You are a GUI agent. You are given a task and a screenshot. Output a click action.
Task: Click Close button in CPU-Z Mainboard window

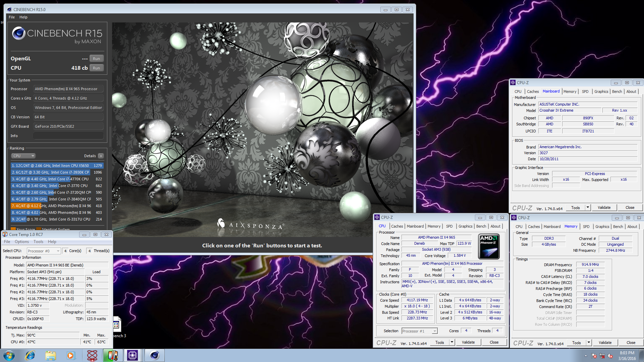point(630,207)
